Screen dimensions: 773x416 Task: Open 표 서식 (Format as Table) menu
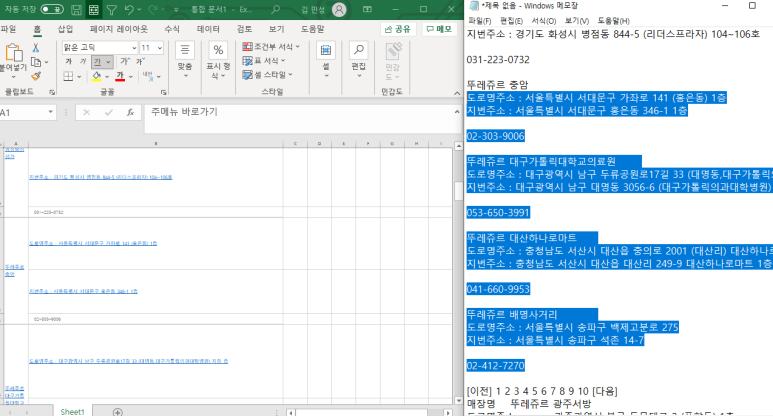(264, 61)
